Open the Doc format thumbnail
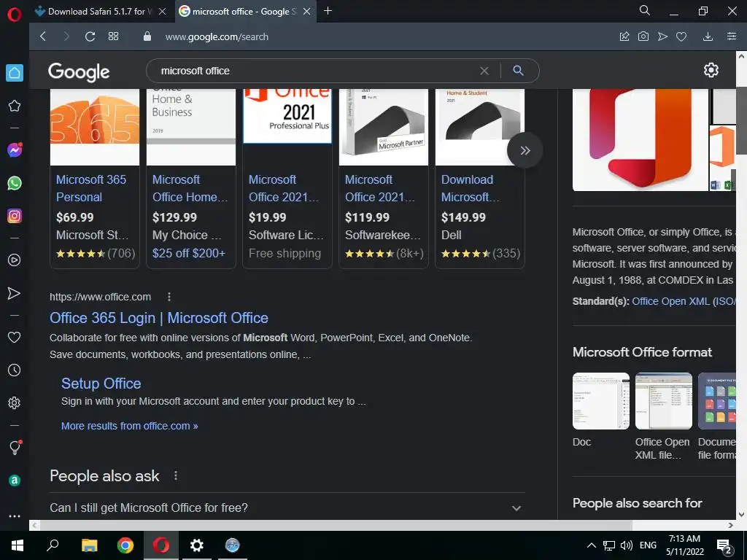Viewport: 747px width, 560px height. 601,401
